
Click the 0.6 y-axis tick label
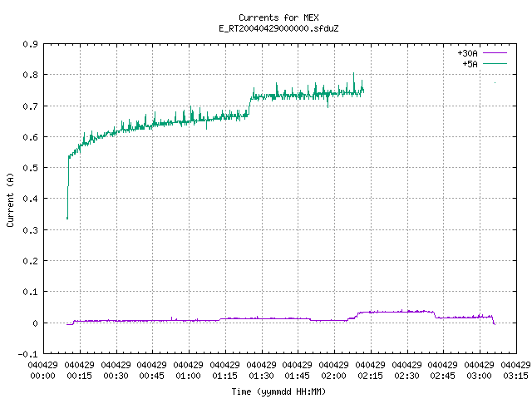31,137
